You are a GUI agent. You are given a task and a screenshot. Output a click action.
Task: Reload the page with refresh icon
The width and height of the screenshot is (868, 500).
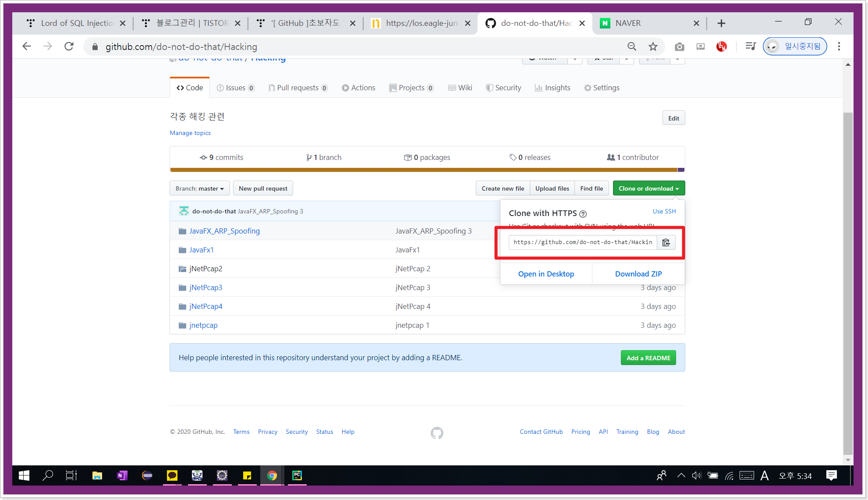pyautogui.click(x=69, y=46)
